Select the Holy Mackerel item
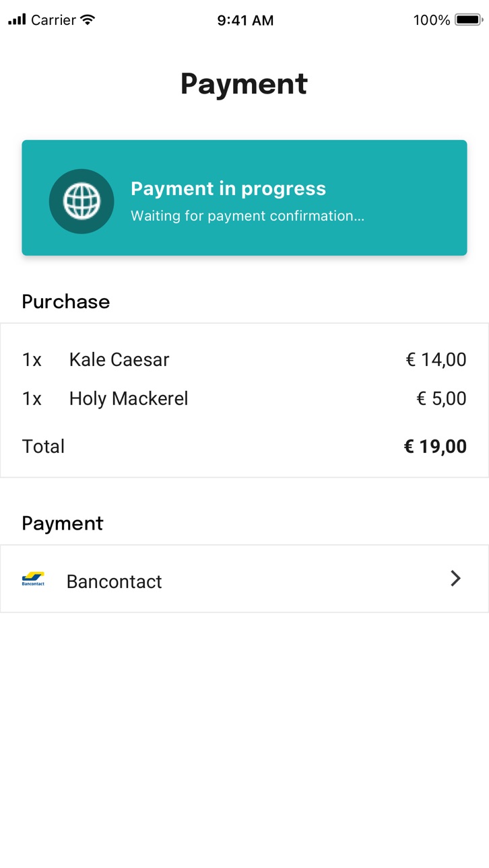489x868 pixels. [x=129, y=398]
